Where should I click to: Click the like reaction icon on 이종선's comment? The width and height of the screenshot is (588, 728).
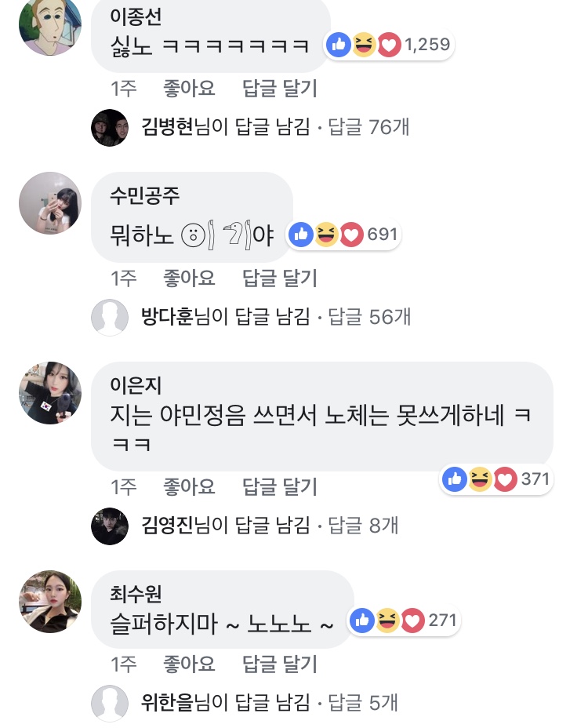[339, 45]
